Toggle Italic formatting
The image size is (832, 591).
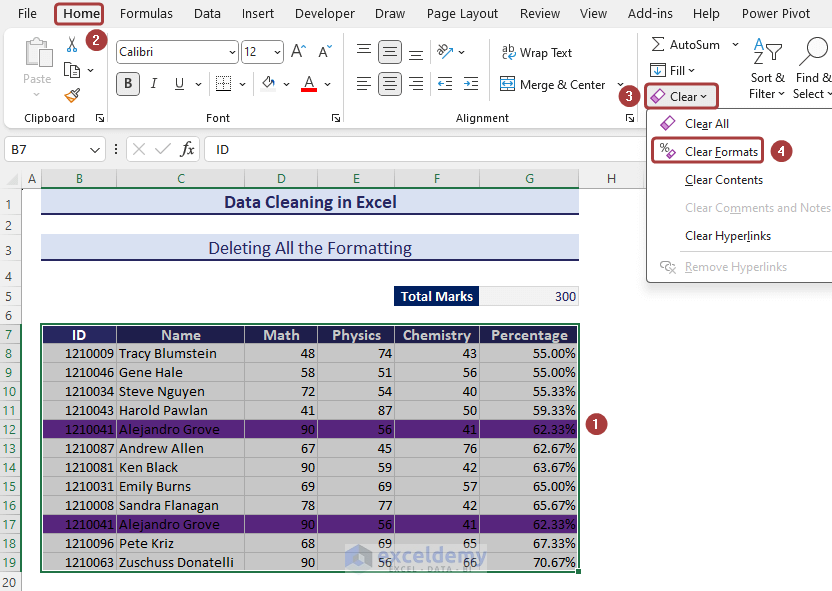point(156,85)
